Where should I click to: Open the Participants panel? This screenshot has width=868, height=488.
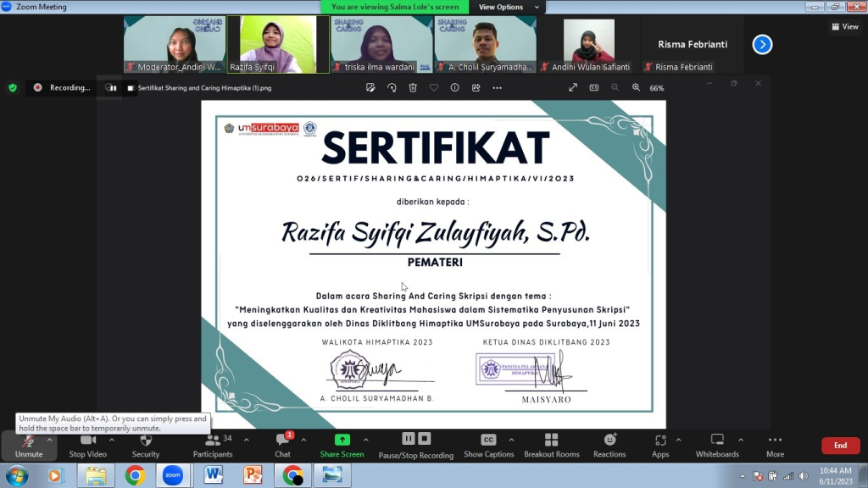click(x=212, y=444)
